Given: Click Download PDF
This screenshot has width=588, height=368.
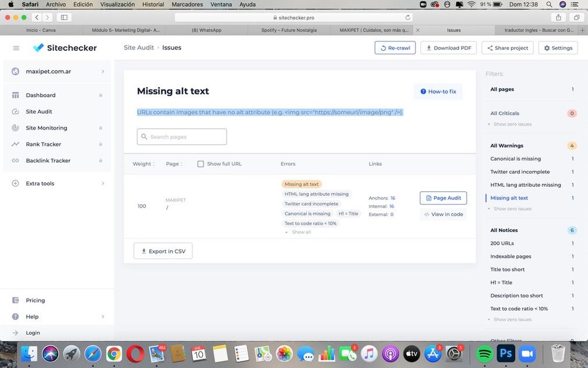Looking at the screenshot, I should tap(449, 48).
